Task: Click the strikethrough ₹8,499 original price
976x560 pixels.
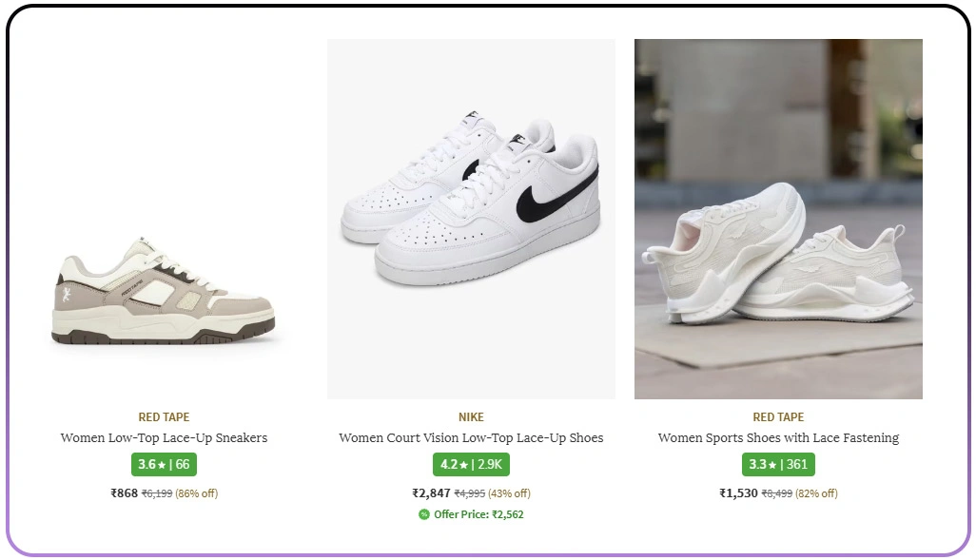Action: (x=779, y=492)
